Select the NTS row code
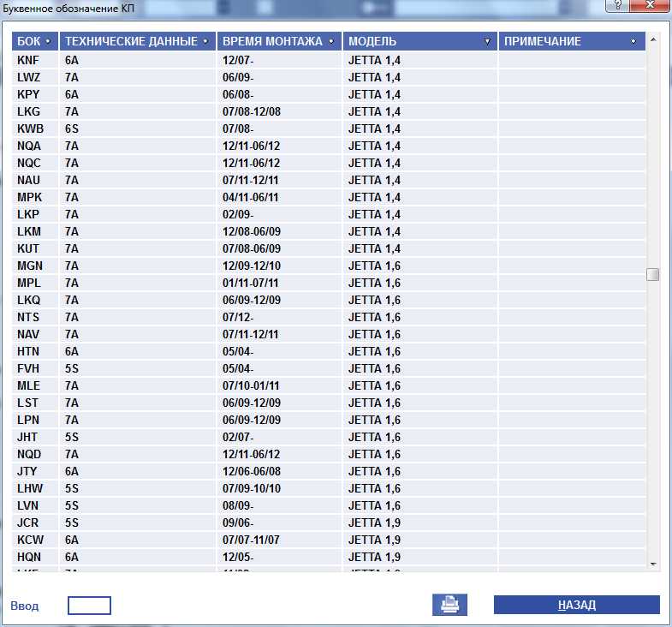Screen dimensions: 672x627 (28, 318)
